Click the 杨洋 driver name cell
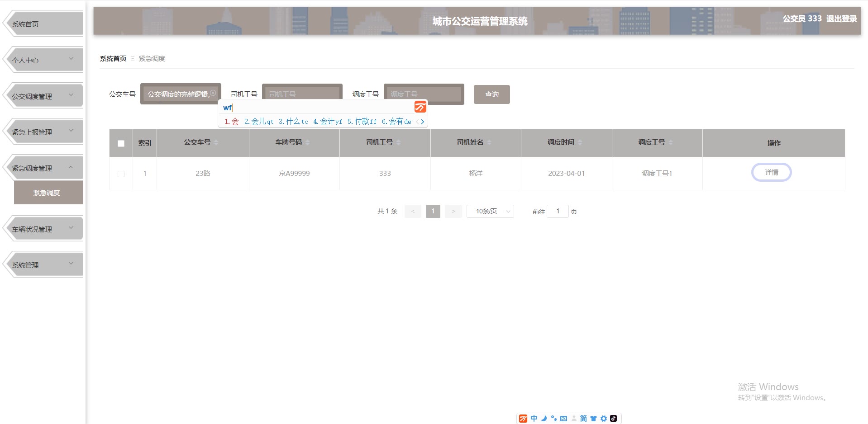The width and height of the screenshot is (868, 424). click(476, 174)
